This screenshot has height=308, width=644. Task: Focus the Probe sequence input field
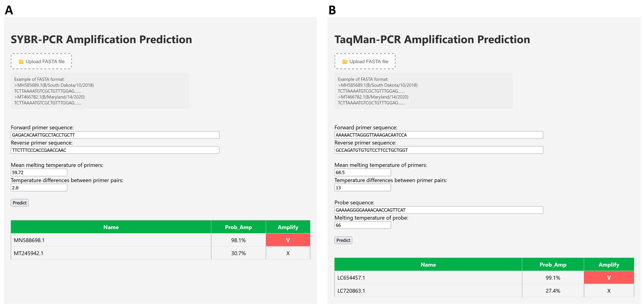coord(438,210)
